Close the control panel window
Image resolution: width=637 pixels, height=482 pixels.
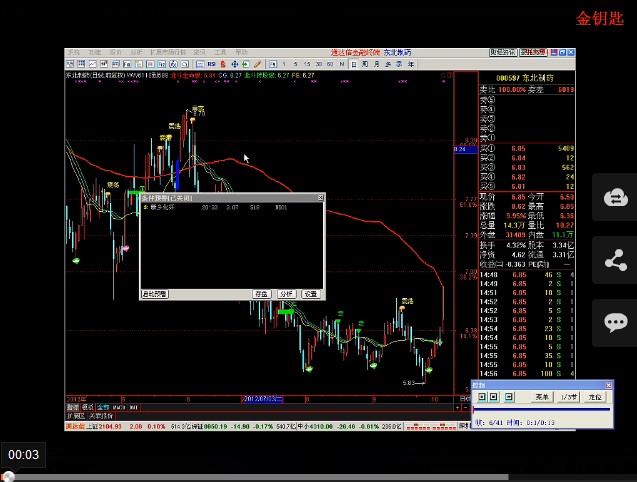(x=608, y=385)
